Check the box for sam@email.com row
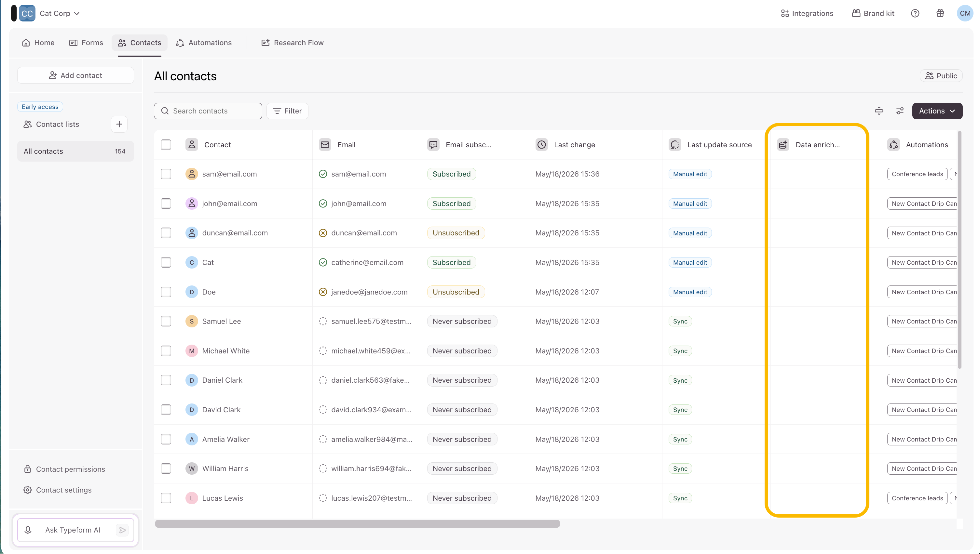This screenshot has height=554, width=980. coord(166,174)
